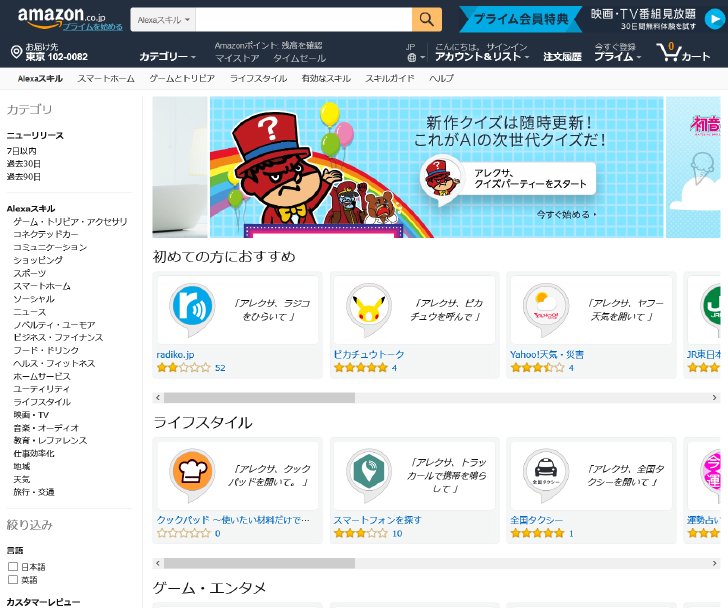Select the ライフスタイル nav tab

258,78
